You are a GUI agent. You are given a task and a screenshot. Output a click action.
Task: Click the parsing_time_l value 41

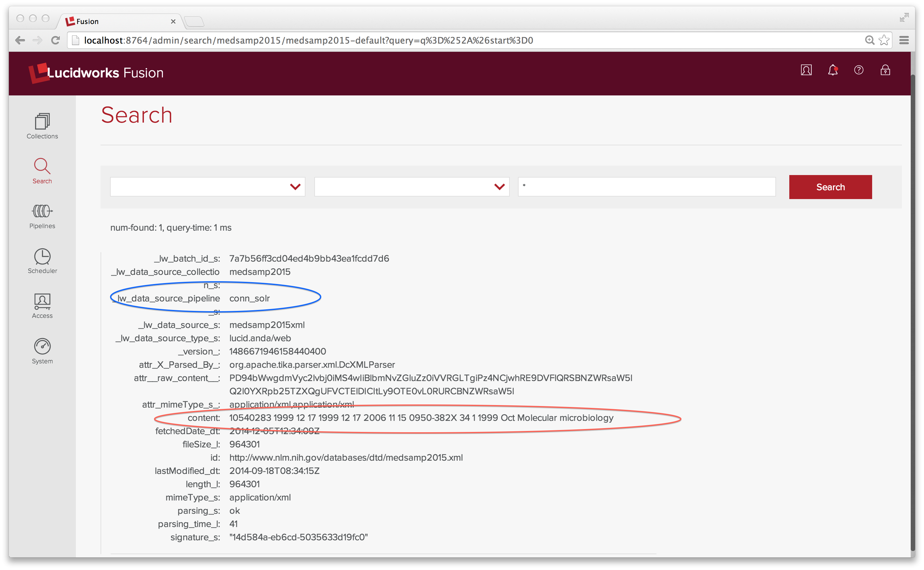click(234, 524)
